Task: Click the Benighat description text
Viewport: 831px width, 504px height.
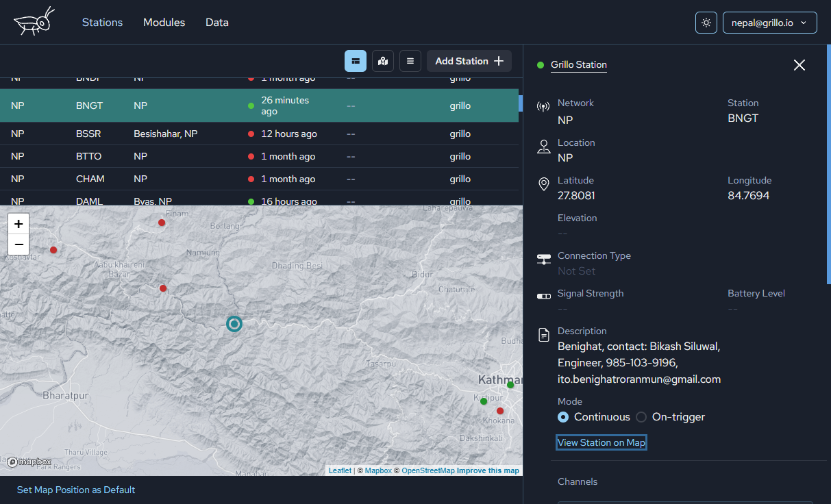Action: click(x=639, y=362)
